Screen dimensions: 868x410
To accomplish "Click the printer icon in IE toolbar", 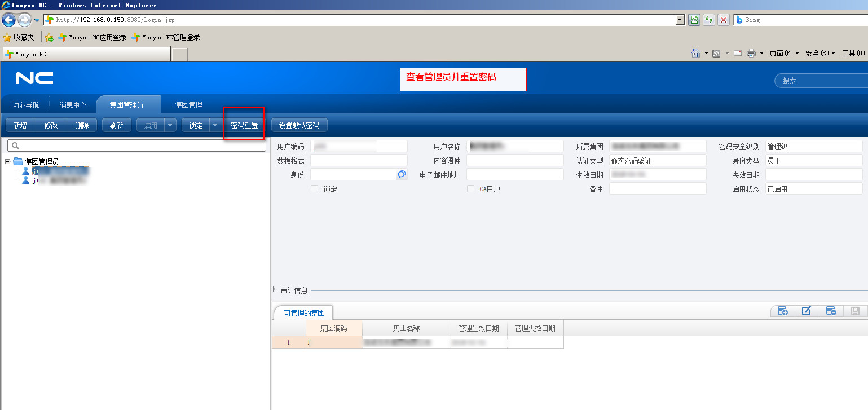I will pyautogui.click(x=751, y=53).
